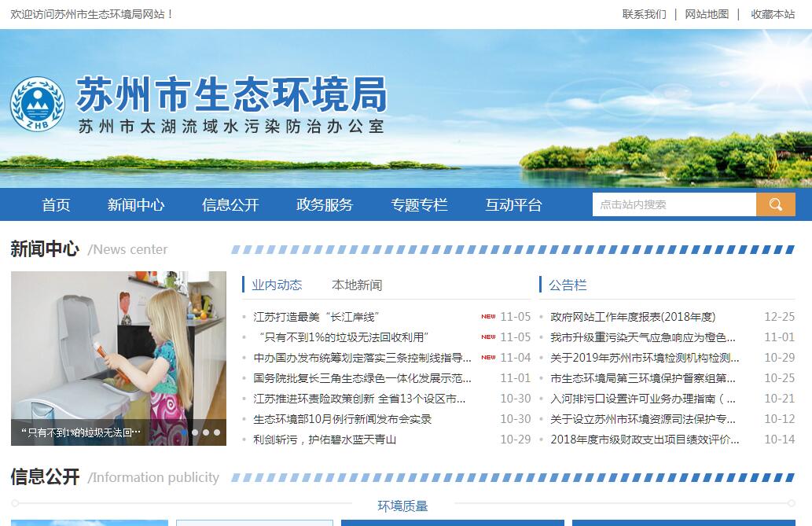This screenshot has height=526, width=812.
Task: Select the second carousel indicator dot
Action: pos(195,432)
